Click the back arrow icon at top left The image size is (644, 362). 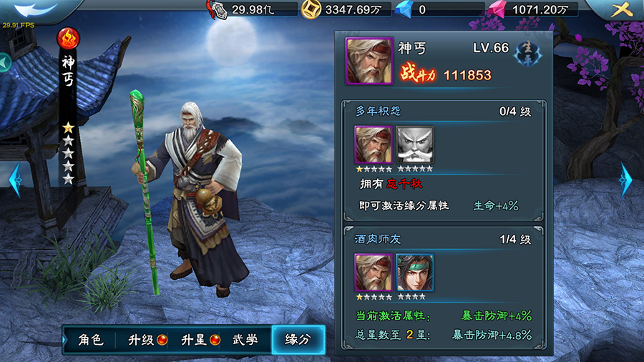click(35, 9)
